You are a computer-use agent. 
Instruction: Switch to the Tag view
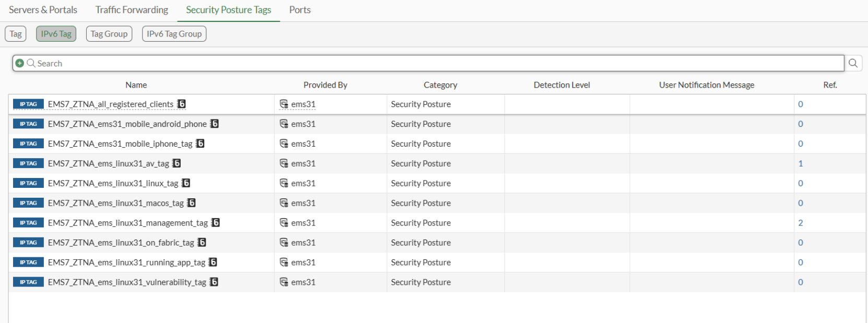click(16, 34)
